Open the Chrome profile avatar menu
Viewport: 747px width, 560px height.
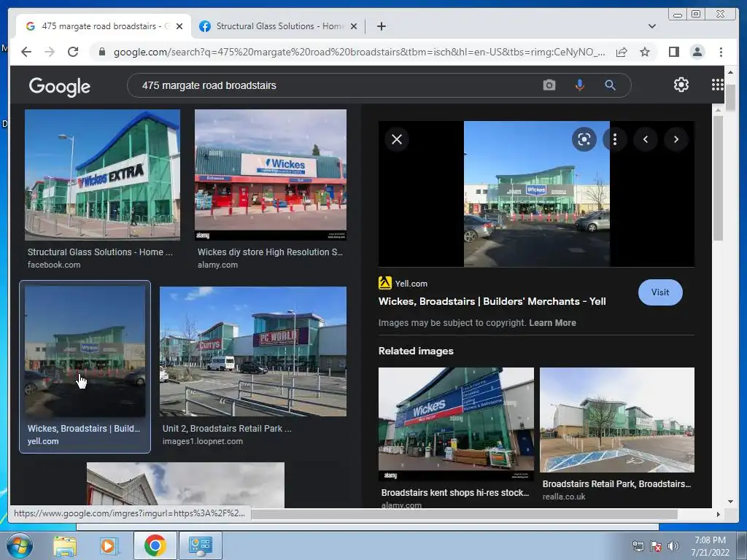pos(697,52)
